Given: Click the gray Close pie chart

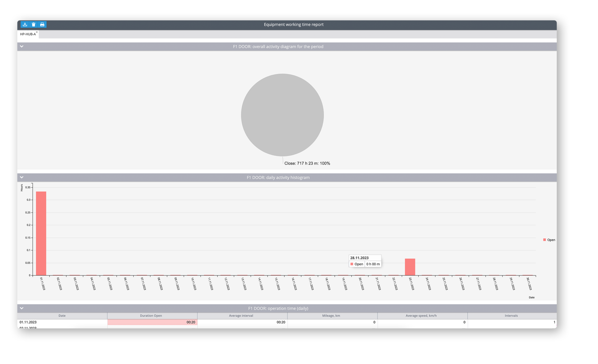Looking at the screenshot, I should pos(282,115).
